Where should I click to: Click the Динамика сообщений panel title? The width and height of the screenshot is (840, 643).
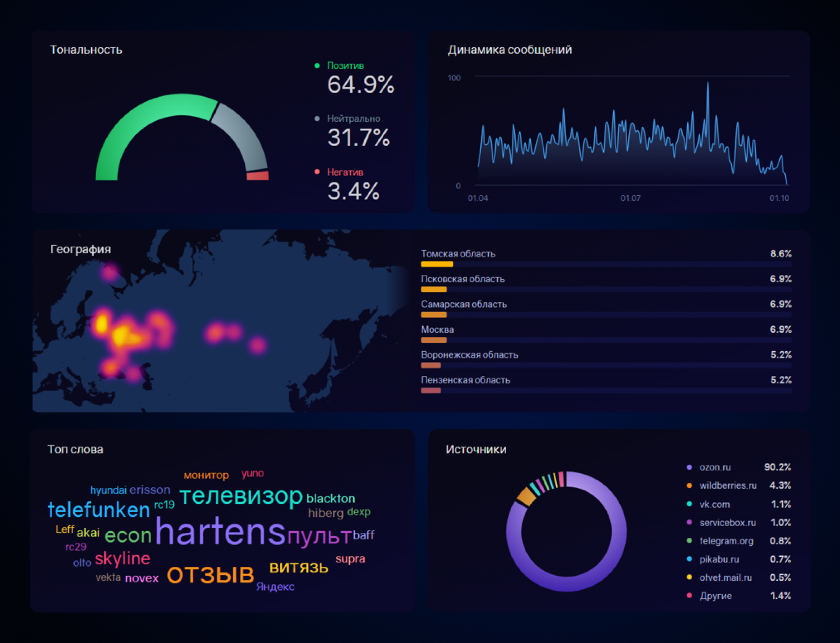pyautogui.click(x=510, y=50)
